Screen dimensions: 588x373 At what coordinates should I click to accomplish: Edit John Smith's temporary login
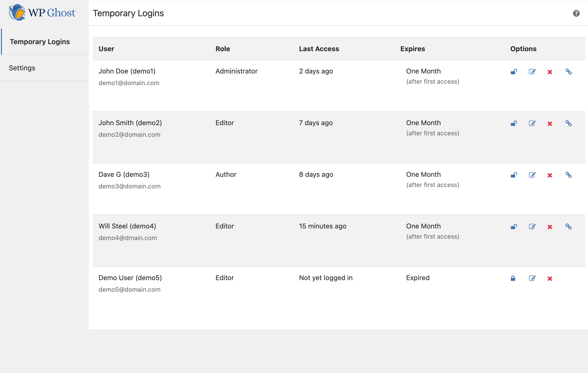532,123
